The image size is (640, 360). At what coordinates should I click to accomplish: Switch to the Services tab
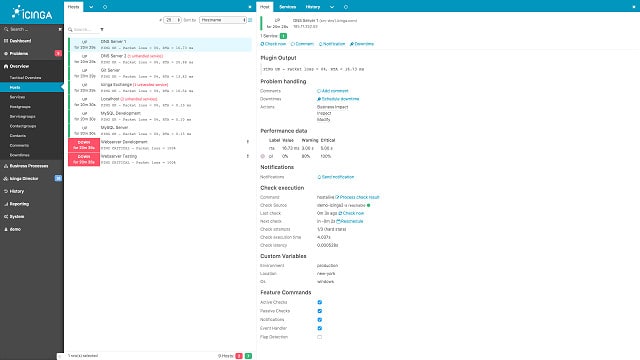[x=287, y=7]
